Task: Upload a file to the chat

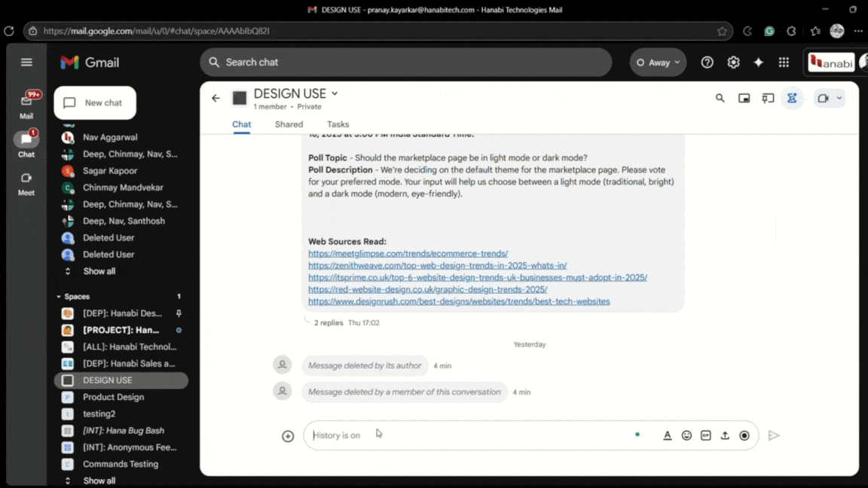Action: pos(725,435)
